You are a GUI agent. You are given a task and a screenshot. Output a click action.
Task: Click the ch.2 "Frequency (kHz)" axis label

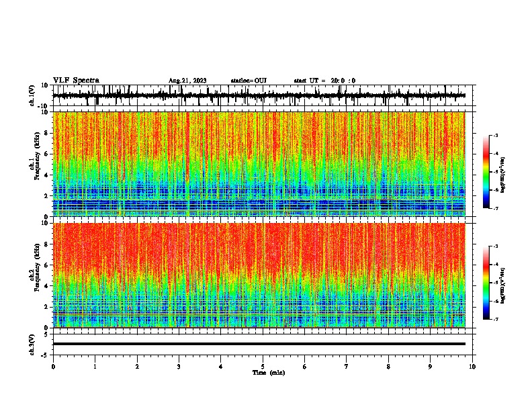[37, 267]
